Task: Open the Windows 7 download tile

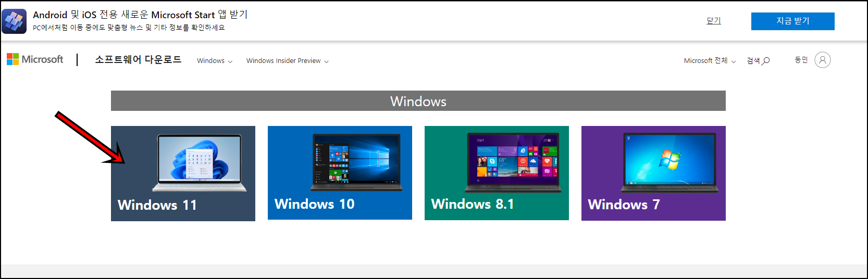Action: [x=653, y=173]
